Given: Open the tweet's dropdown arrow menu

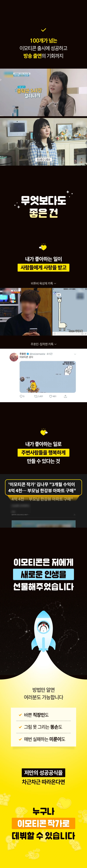Looking at the screenshot, I should coord(75,354).
